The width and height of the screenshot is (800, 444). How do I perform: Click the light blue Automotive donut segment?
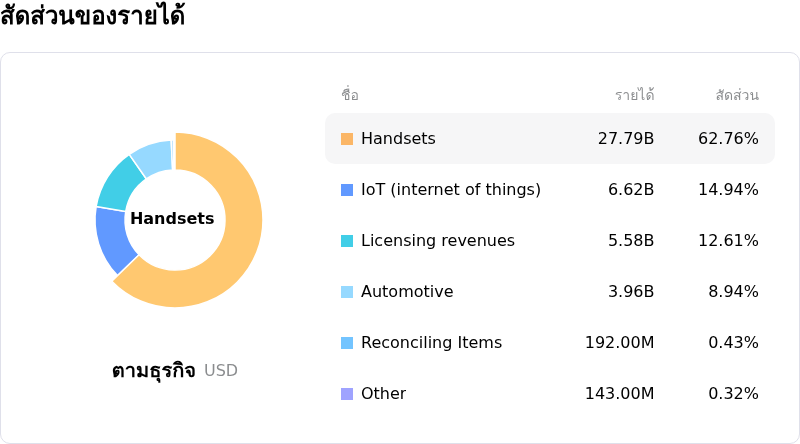point(153,157)
